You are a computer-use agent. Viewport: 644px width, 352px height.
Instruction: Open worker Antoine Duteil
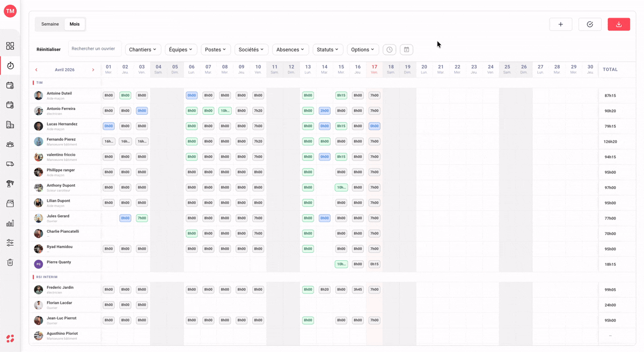click(59, 93)
